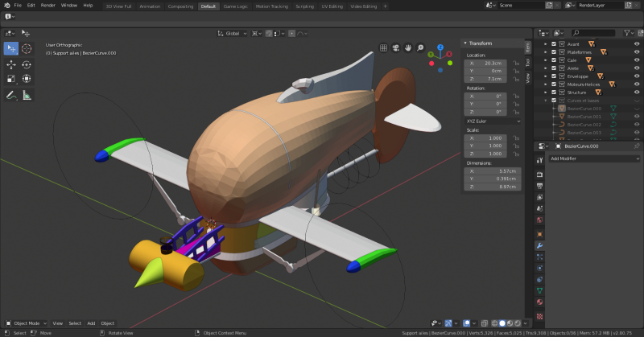The height and width of the screenshot is (337, 644).
Task: Activate the Move tool
Action: (12, 64)
